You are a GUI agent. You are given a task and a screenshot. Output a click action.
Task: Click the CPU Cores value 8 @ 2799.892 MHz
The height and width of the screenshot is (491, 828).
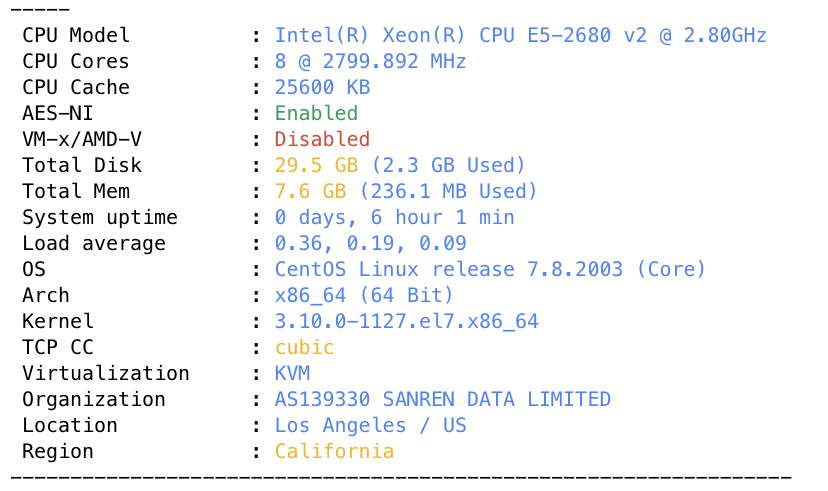click(370, 61)
